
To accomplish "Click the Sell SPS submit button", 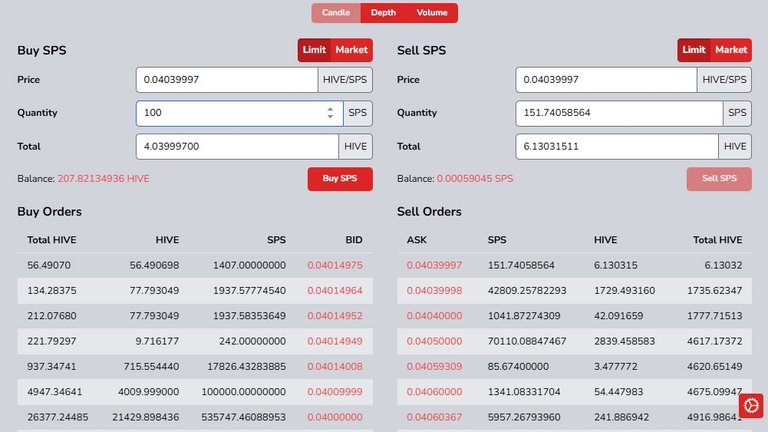I will (x=719, y=179).
